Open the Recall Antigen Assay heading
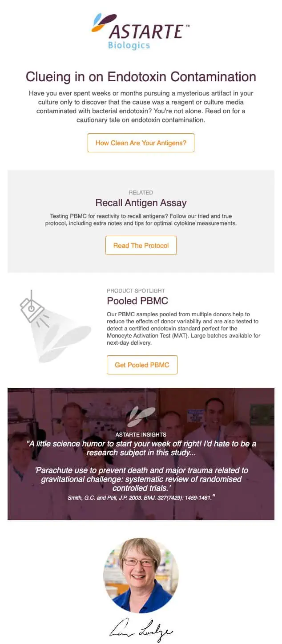282x644 pixels. (x=141, y=203)
